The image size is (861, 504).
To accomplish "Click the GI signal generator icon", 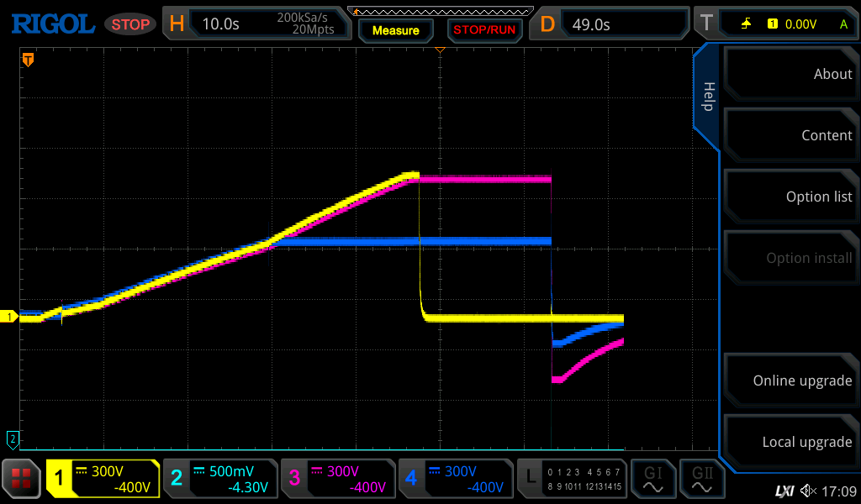I will 652,479.
